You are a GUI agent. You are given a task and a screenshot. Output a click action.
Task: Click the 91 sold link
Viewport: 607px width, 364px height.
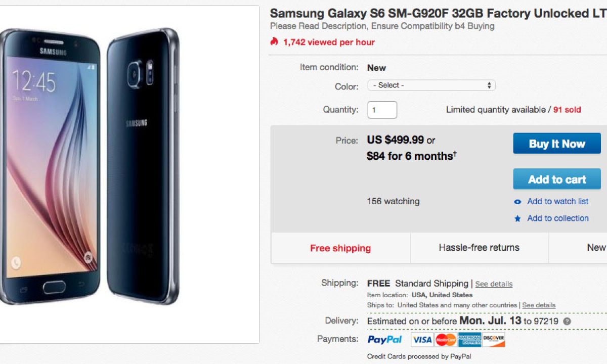click(567, 110)
